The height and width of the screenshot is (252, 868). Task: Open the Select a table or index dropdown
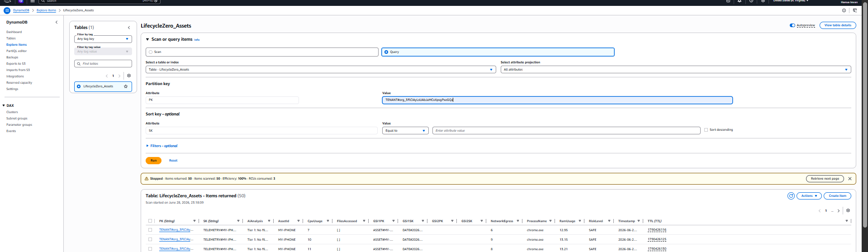pos(321,70)
